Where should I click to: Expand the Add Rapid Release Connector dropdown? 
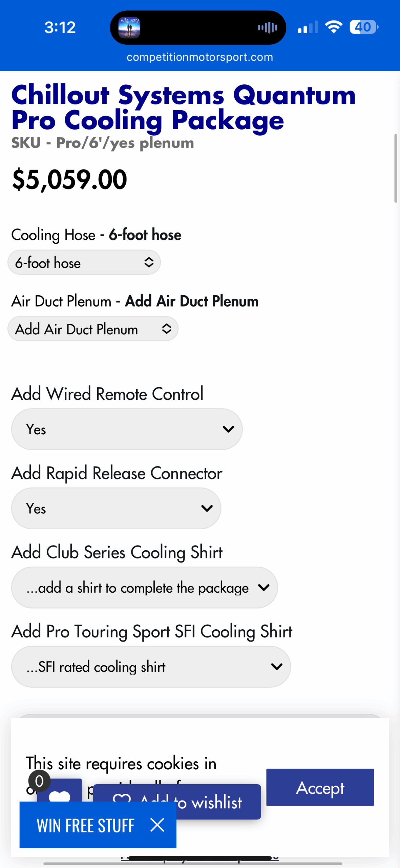pyautogui.click(x=116, y=508)
